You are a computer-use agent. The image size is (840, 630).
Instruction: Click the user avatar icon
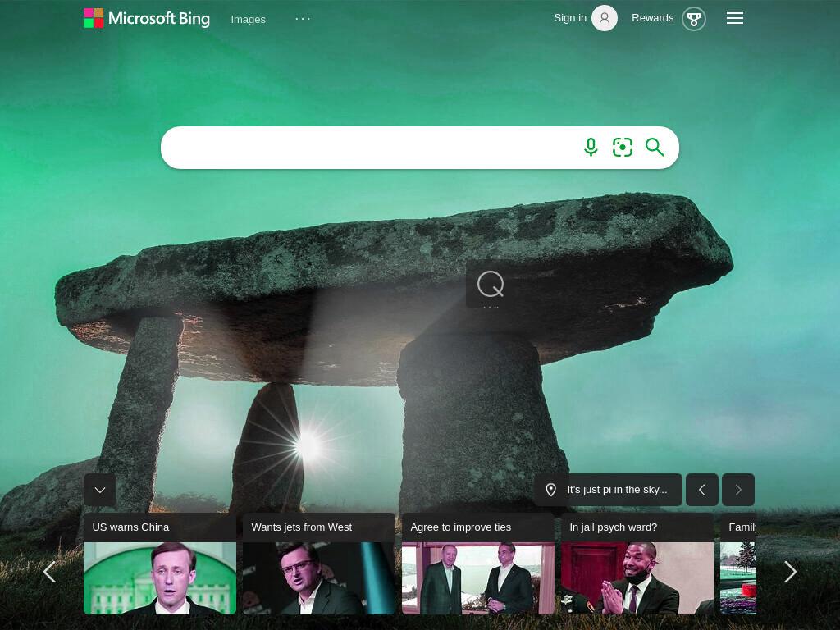605,18
